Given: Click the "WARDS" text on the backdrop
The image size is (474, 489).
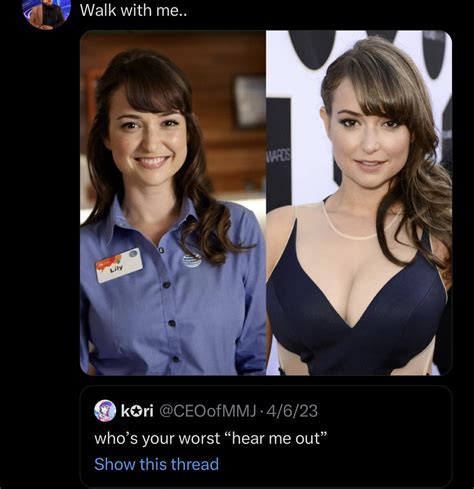Looking at the screenshot, I should pos(278,156).
